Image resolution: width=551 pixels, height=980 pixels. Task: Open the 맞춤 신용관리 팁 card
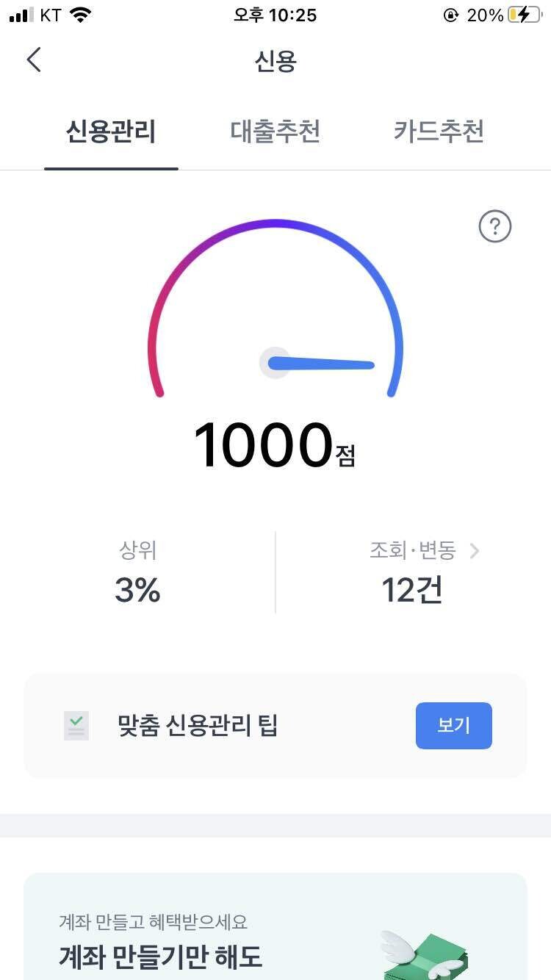[198, 726]
